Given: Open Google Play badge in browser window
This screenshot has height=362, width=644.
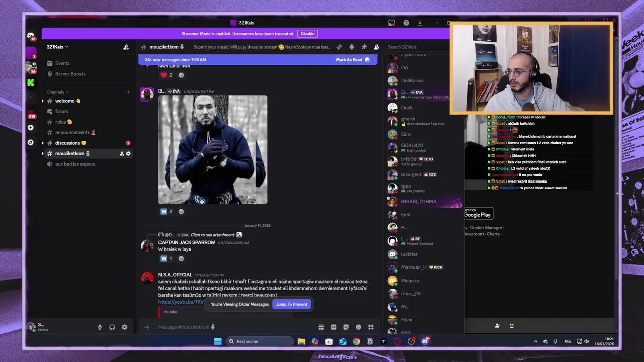Looking at the screenshot, I should 477,214.
